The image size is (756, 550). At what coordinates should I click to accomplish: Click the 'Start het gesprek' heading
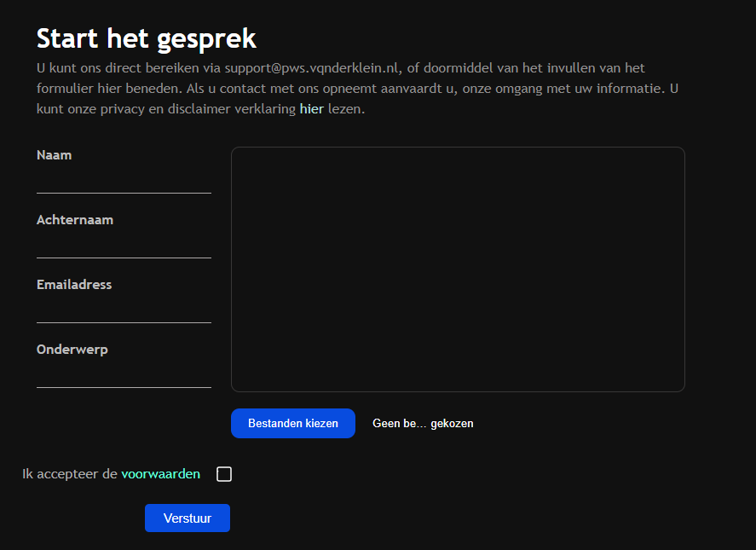146,38
